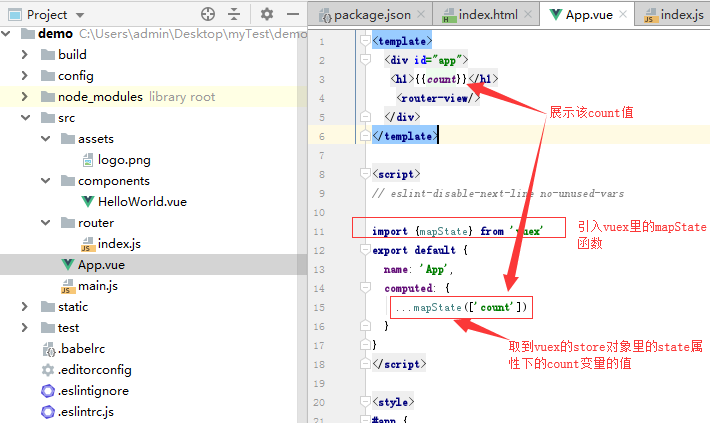
Task: Click the collapse all icon in Project panel
Action: point(234,14)
